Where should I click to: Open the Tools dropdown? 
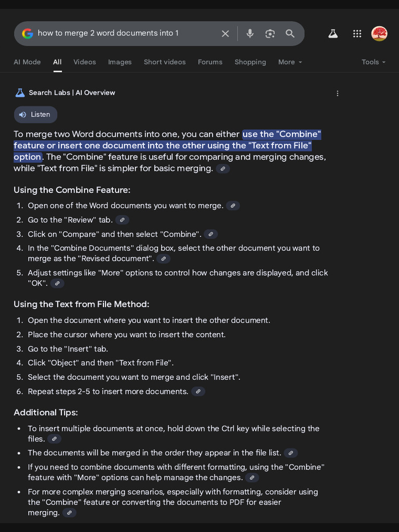point(374,62)
